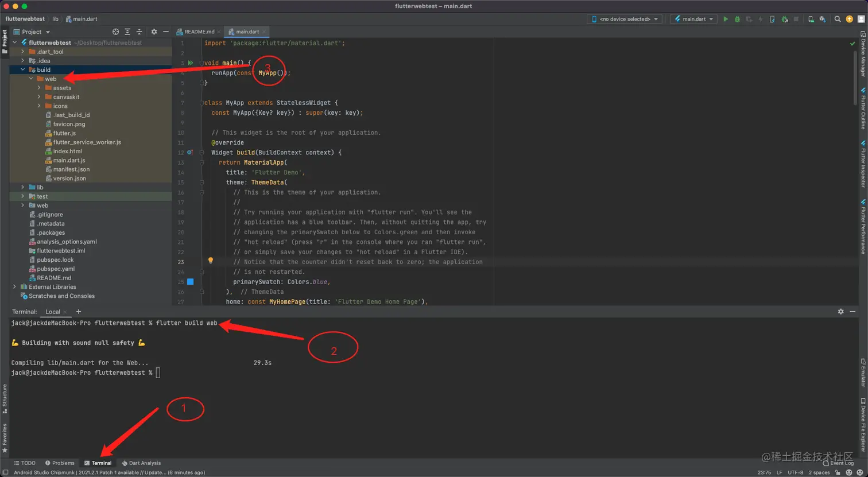The height and width of the screenshot is (477, 868).
Task: Open the user account avatar icon
Action: [861, 19]
